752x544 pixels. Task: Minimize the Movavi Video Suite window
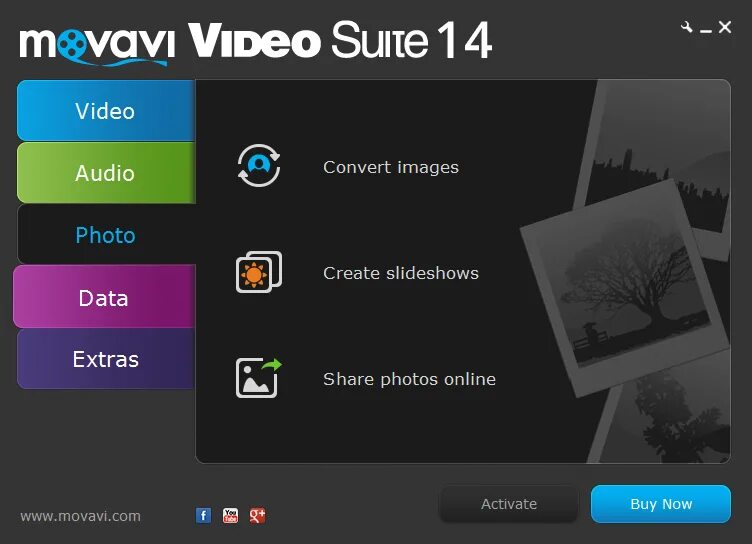pyautogui.click(x=705, y=30)
